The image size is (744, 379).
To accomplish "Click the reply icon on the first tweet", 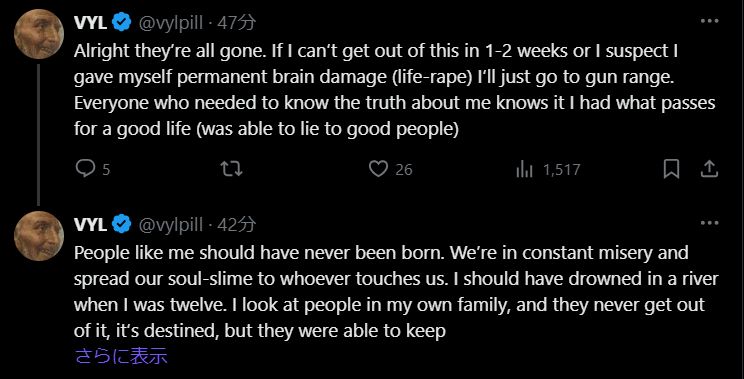I will coord(85,169).
